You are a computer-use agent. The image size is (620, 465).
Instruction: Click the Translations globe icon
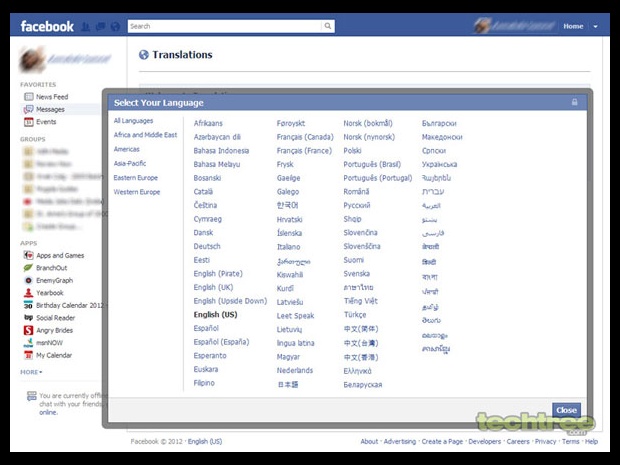coord(144,55)
